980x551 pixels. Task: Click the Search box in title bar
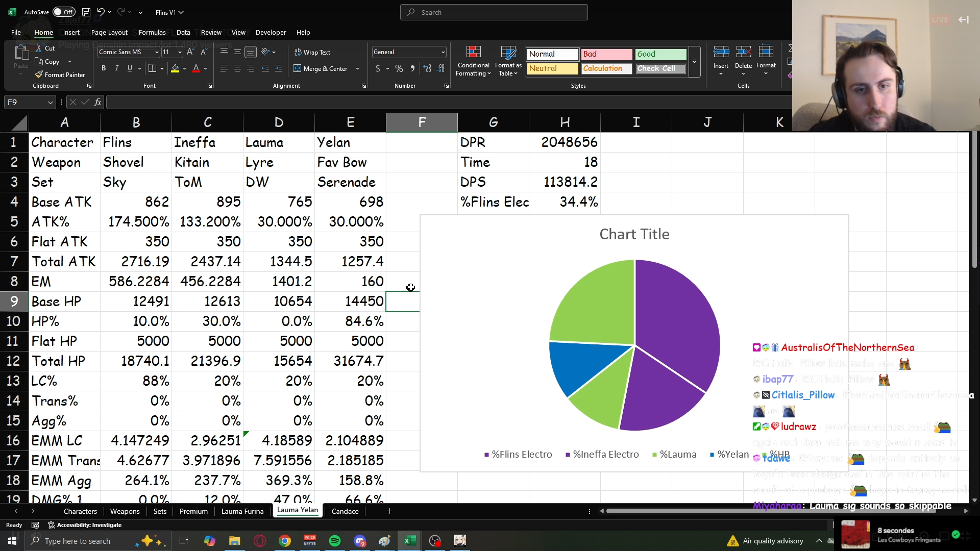(x=494, y=12)
